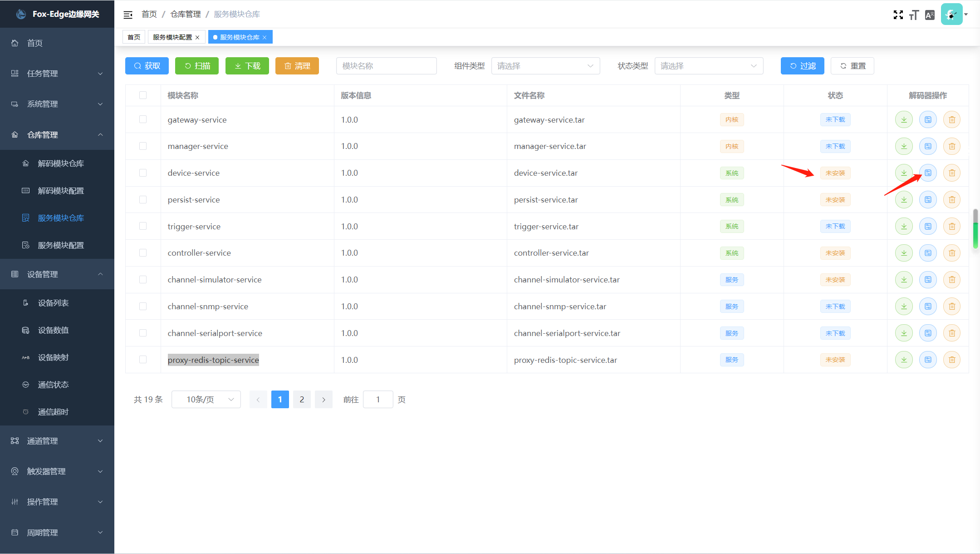Expand 任务管理 sidebar menu
The height and width of the screenshot is (554, 980).
tap(57, 74)
